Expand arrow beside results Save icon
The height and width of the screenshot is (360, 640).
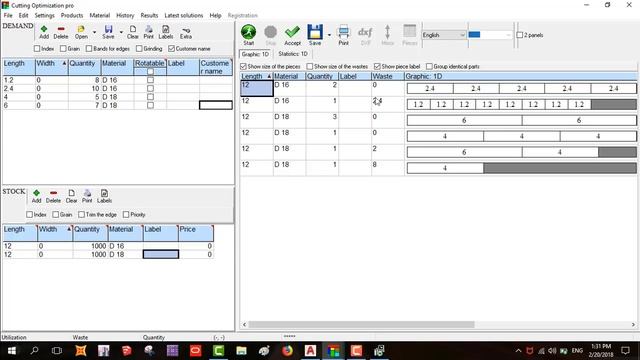(329, 35)
